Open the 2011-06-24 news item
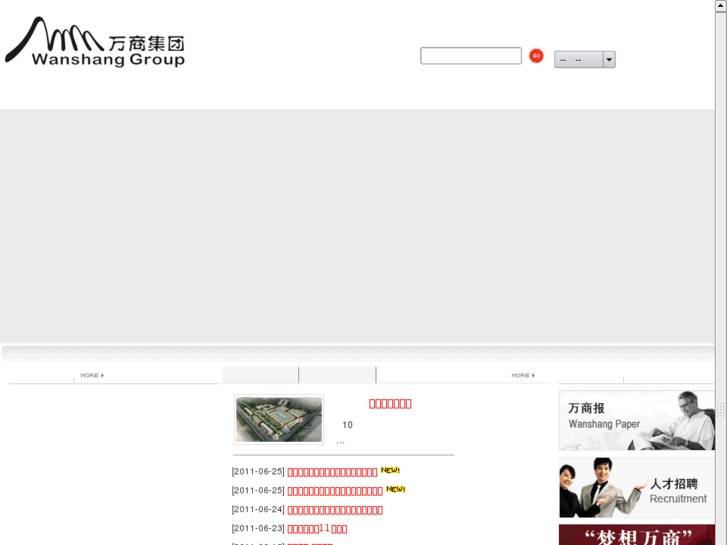 point(335,510)
